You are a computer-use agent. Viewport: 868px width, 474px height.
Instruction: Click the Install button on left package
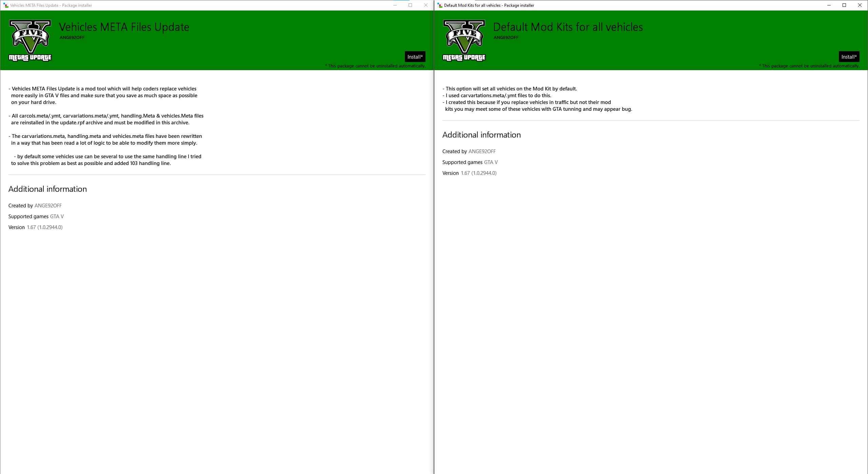point(415,57)
